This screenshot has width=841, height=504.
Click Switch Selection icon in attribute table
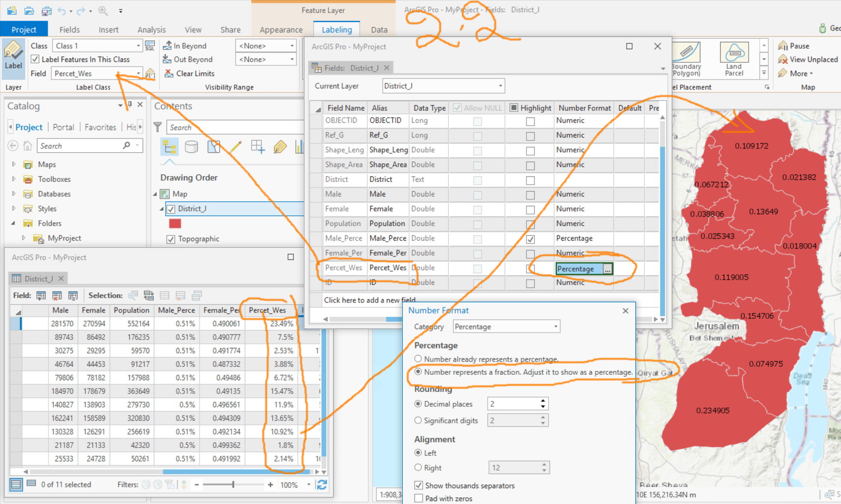pyautogui.click(x=149, y=295)
